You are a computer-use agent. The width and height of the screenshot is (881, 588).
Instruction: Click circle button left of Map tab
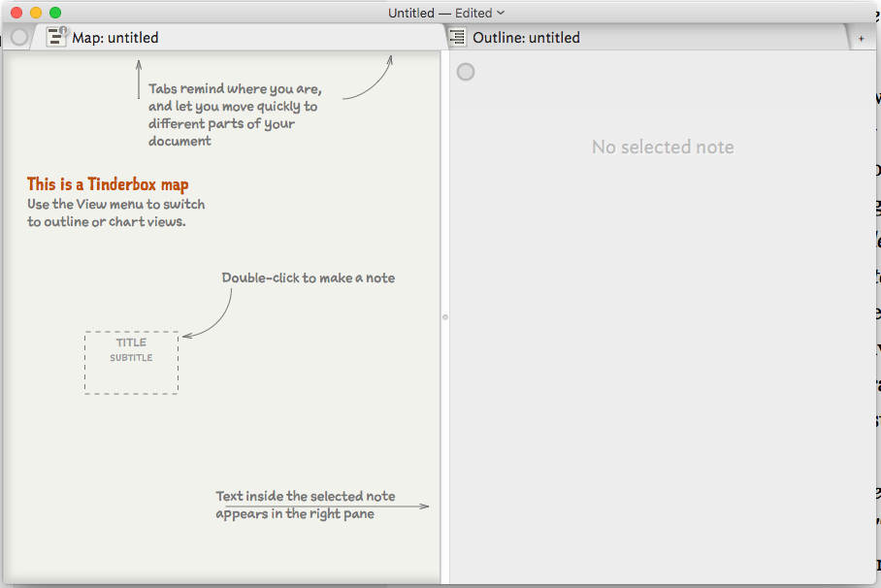tap(19, 38)
